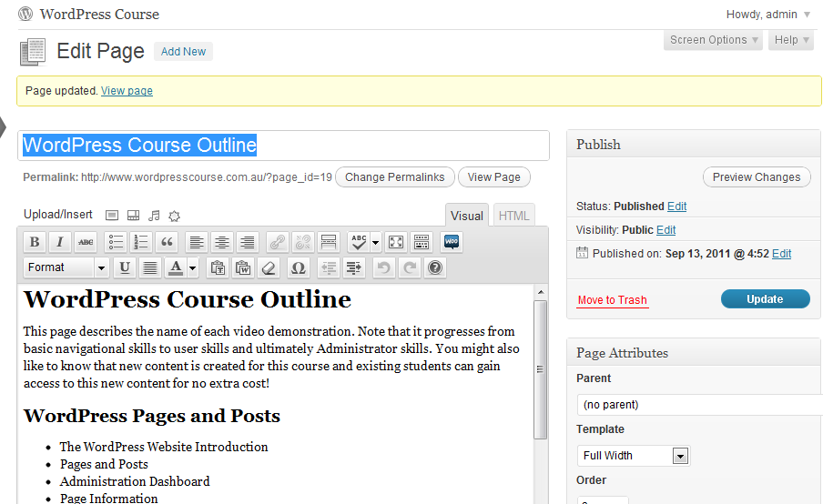Apply underline formatting
The width and height of the screenshot is (823, 504).
point(125,267)
